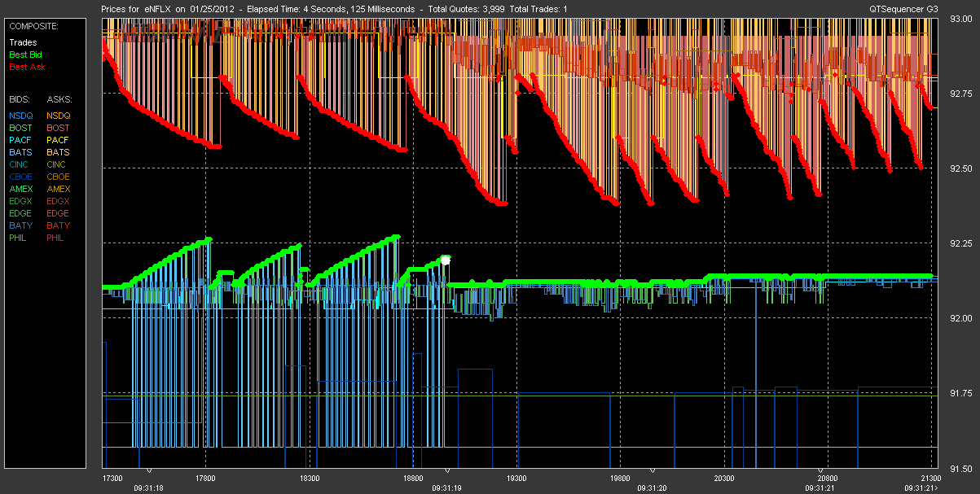This screenshot has width=980, height=494.
Task: Click CBOE in the BIDS column
Action: point(20,177)
